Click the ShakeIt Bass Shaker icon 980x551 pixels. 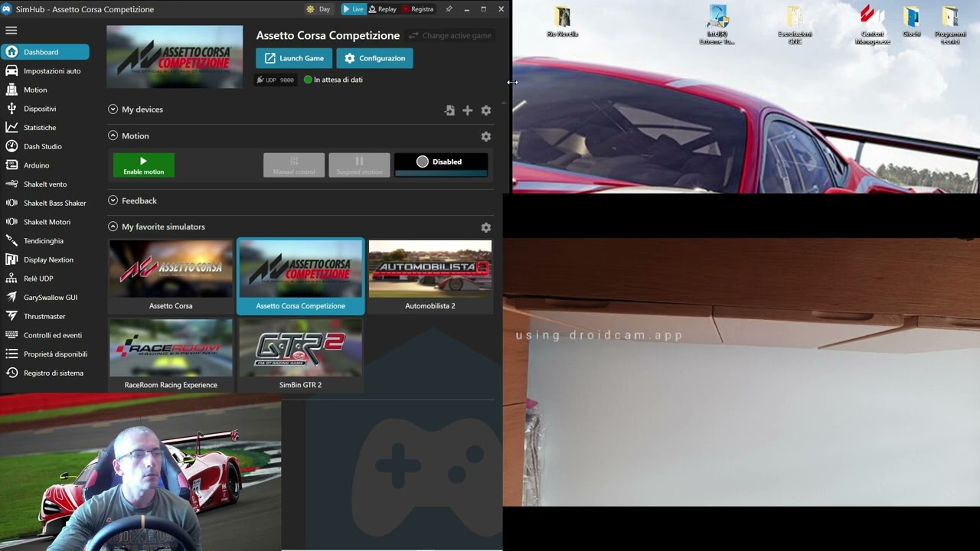point(11,203)
